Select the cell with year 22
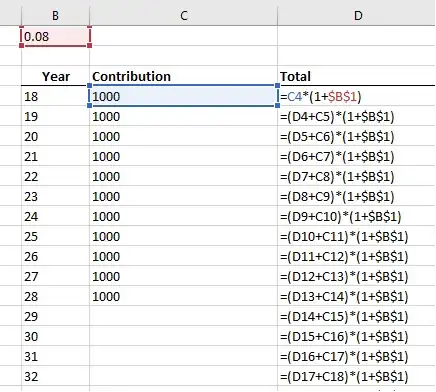 coord(55,176)
